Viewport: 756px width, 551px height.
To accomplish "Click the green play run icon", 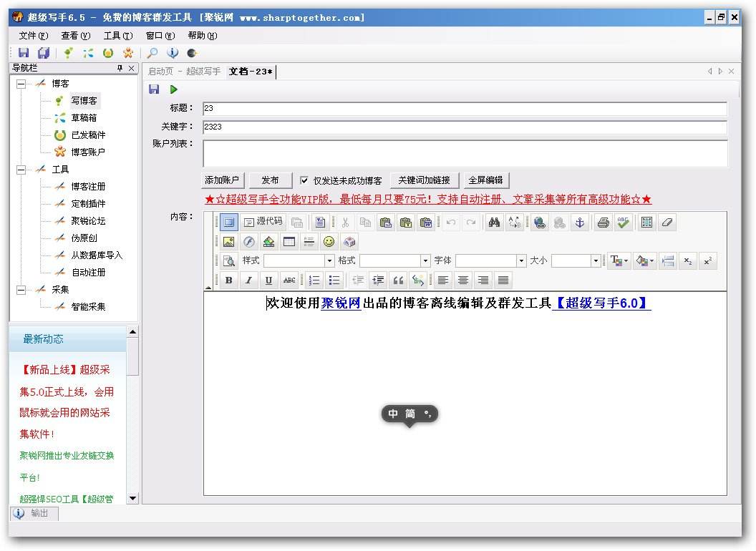I will tap(173, 89).
